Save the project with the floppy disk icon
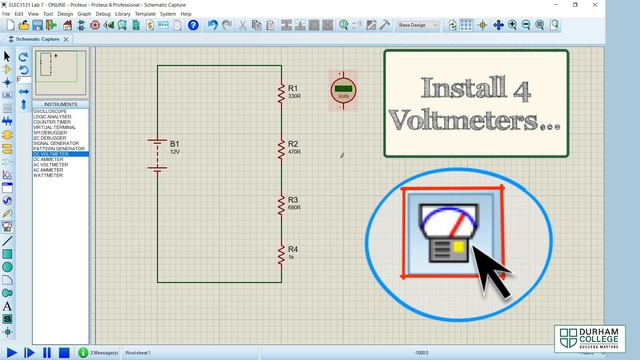 click(38, 25)
